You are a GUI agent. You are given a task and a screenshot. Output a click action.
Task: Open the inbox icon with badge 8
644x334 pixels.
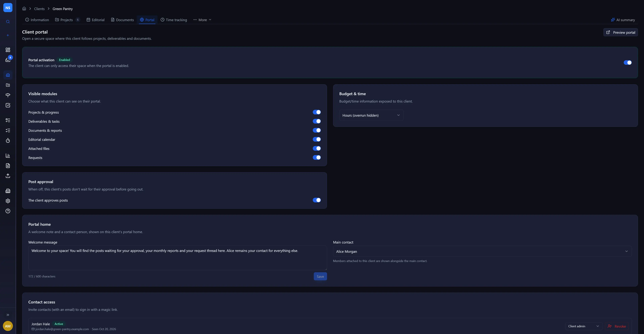8,60
